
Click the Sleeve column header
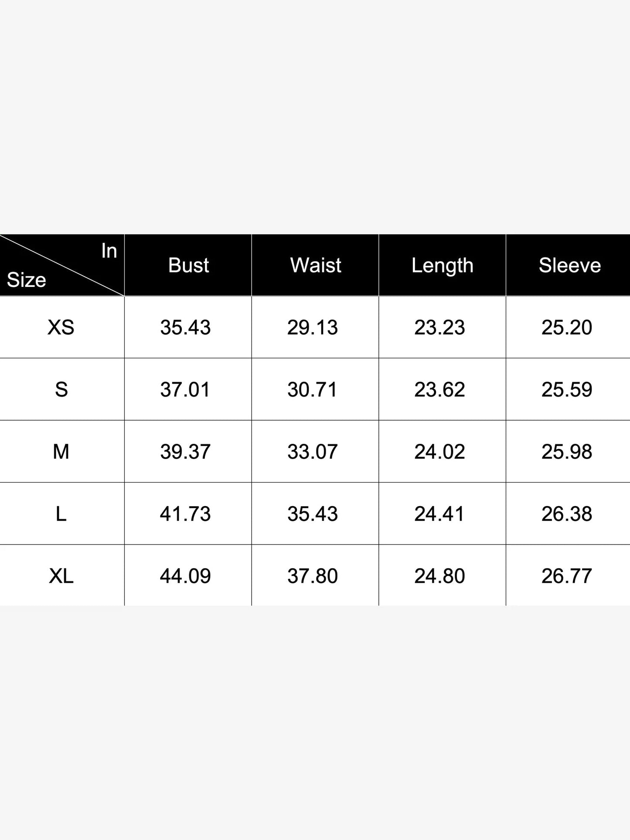[570, 265]
